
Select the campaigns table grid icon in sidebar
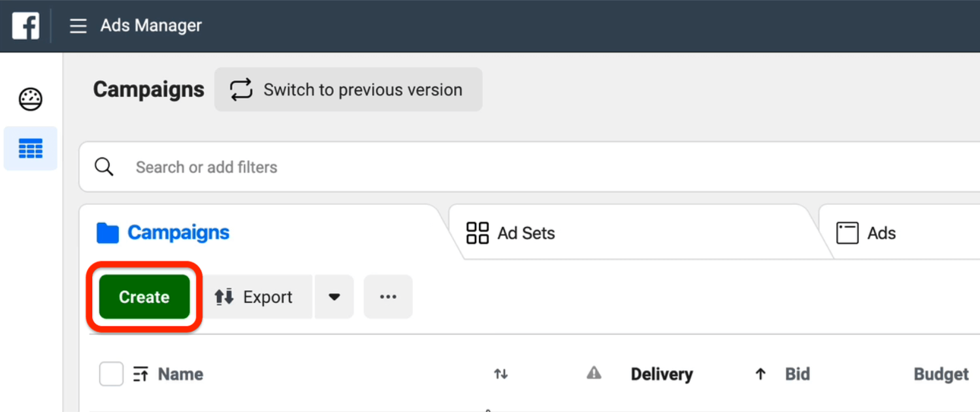click(x=31, y=148)
